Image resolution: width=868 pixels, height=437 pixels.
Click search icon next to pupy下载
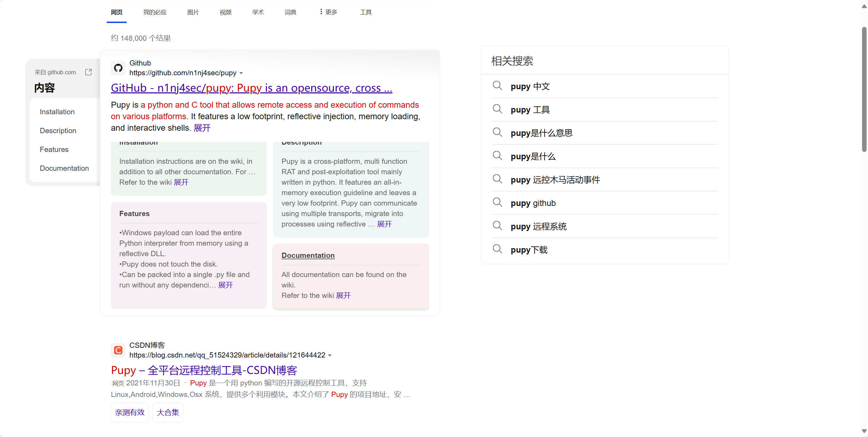497,249
